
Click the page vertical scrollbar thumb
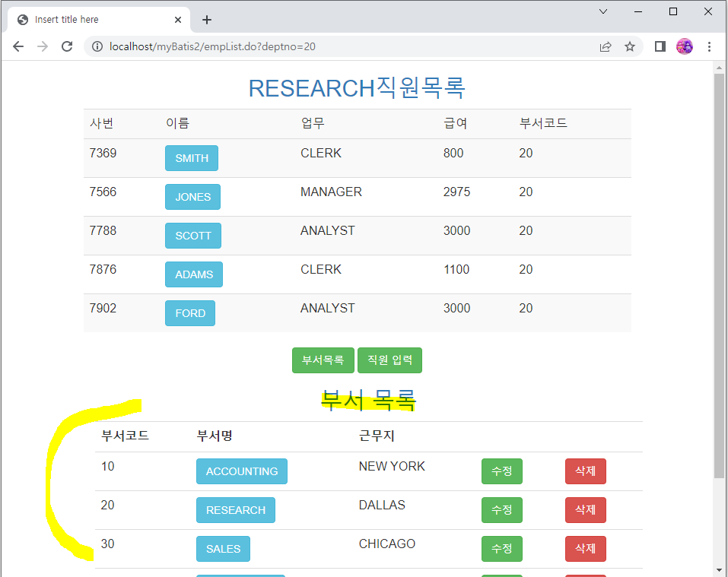(x=719, y=275)
